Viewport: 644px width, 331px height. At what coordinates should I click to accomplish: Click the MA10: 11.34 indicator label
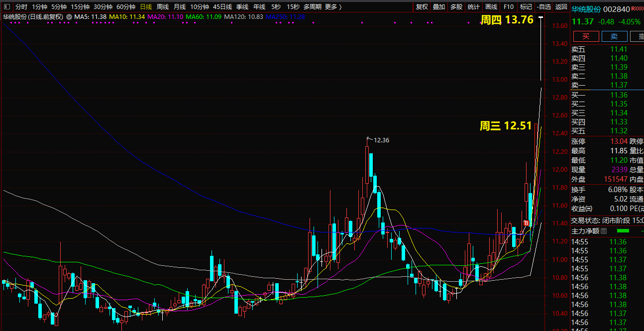(x=127, y=17)
